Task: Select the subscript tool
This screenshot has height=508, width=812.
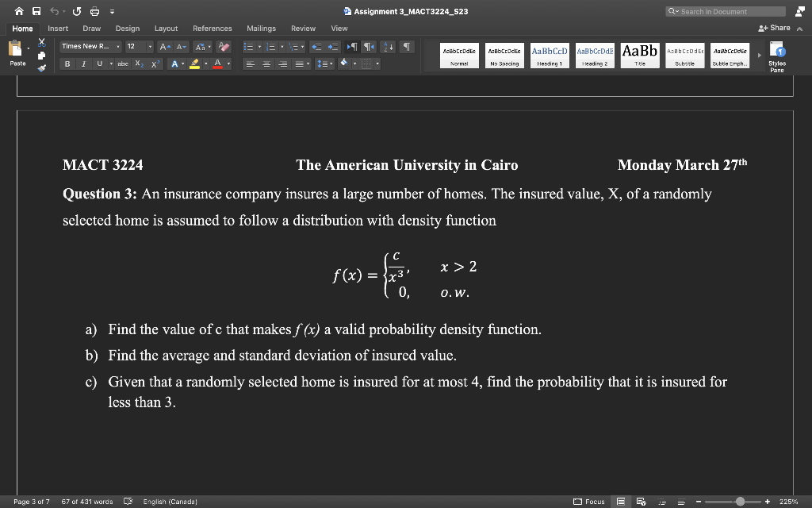Action: [x=140, y=63]
